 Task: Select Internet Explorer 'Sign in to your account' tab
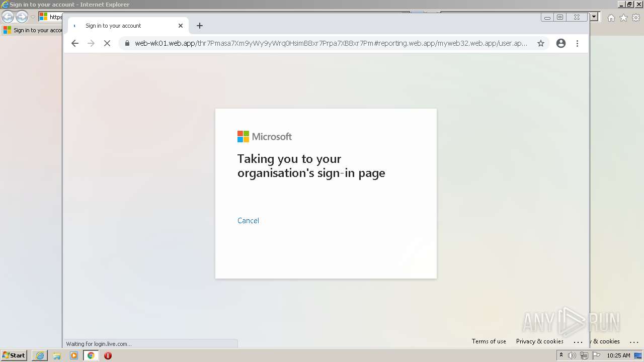click(x=33, y=30)
